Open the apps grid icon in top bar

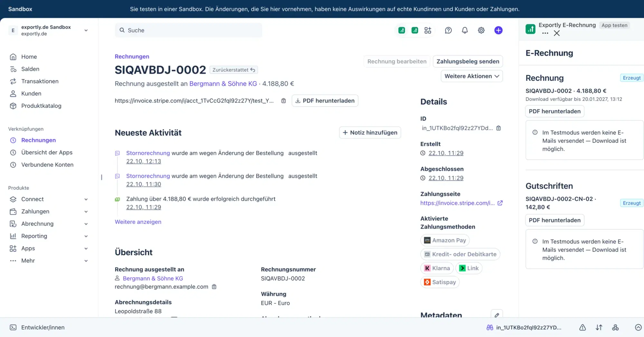click(x=428, y=30)
